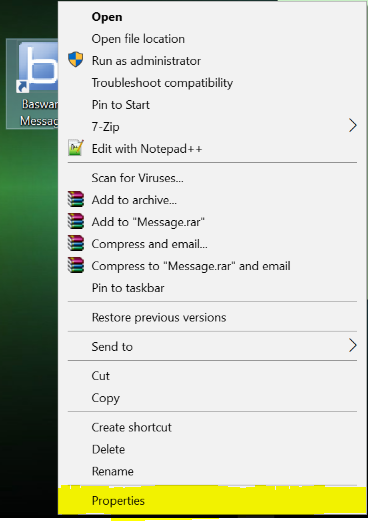Screen dimensions: 368x521
Task: Click the WinRAR icon beside Add to "Message.rar"
Action: 76,221
